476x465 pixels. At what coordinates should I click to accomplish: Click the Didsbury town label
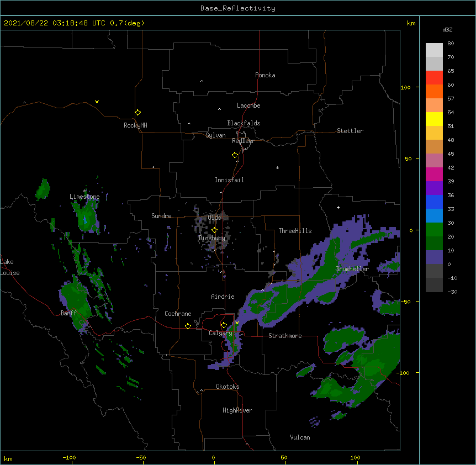211,238
